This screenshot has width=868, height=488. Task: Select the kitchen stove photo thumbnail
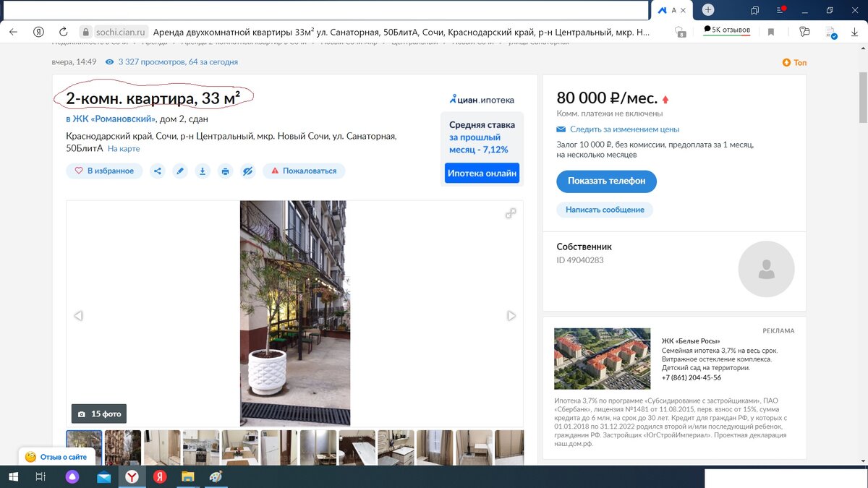(201, 448)
